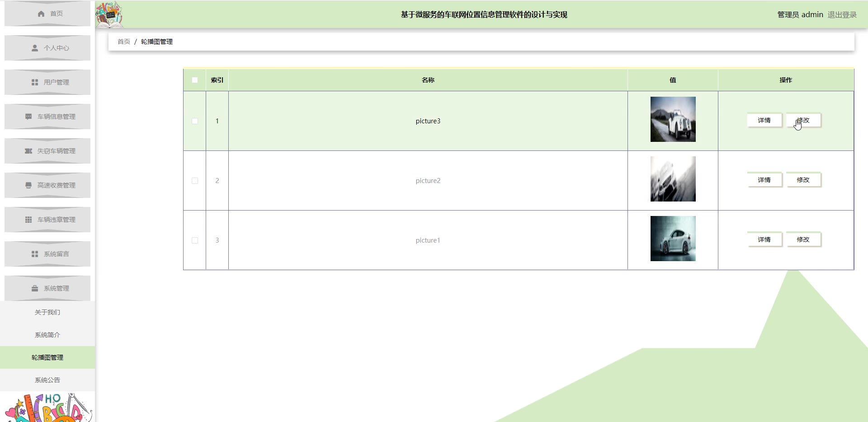Collapse the 系统管理 menu
868x422 pixels.
47,288
